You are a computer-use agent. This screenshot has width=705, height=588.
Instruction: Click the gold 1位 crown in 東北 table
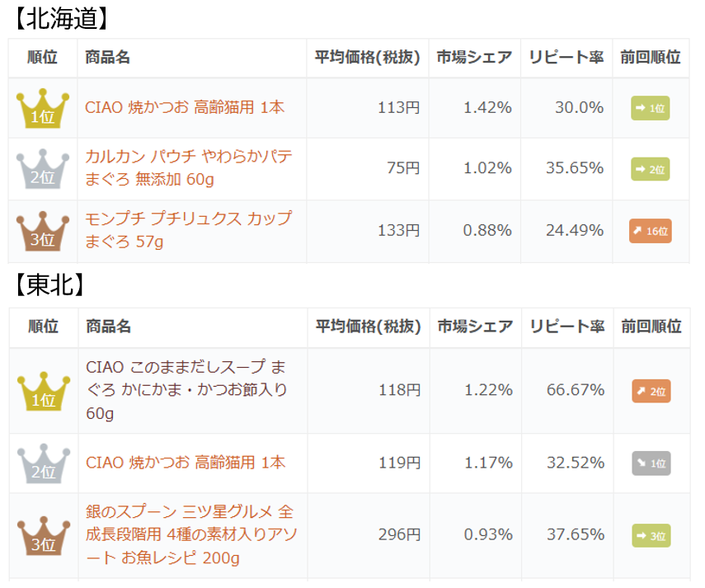43,391
